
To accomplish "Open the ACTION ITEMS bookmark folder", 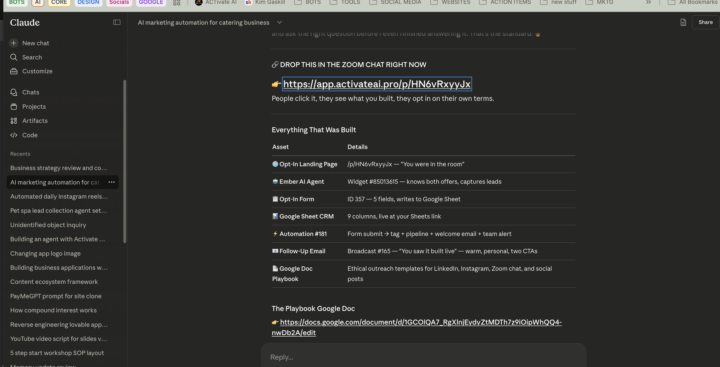I will tap(505, 2).
